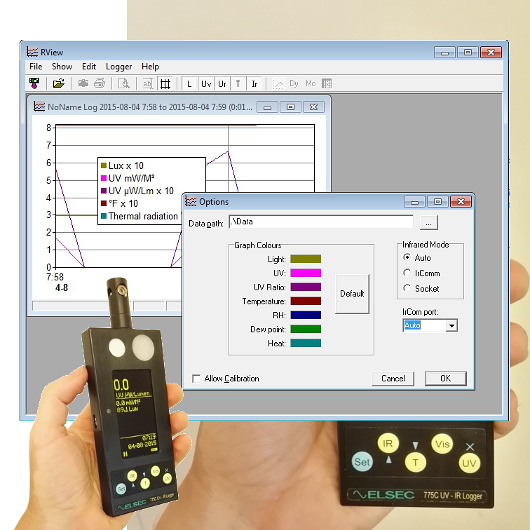Viewport: 530px width, 530px height.
Task: Open a log file with the folder icon
Action: tap(58, 83)
